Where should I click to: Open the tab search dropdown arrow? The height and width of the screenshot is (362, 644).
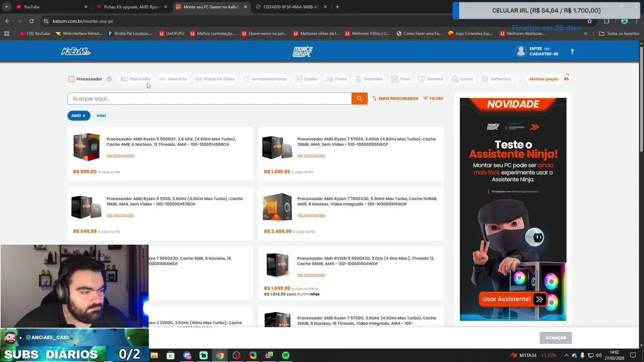tap(7, 7)
